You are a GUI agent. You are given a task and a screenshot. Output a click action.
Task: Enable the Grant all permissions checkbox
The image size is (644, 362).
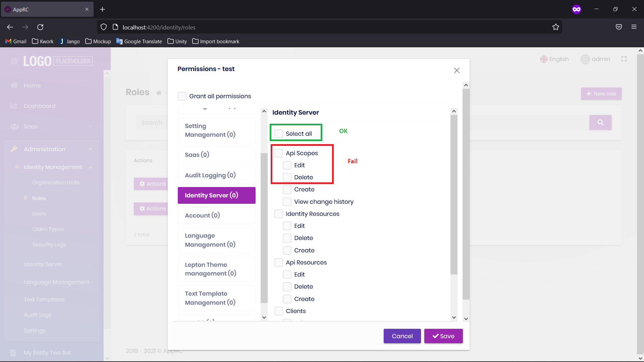coord(182,96)
